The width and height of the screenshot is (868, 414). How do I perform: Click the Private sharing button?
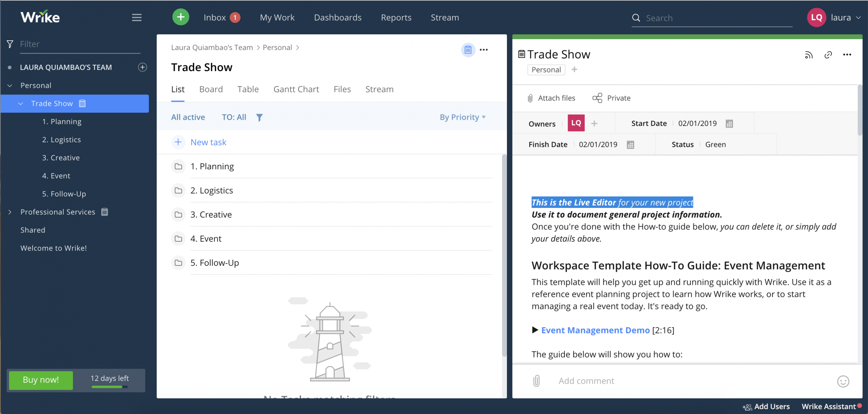tap(611, 98)
